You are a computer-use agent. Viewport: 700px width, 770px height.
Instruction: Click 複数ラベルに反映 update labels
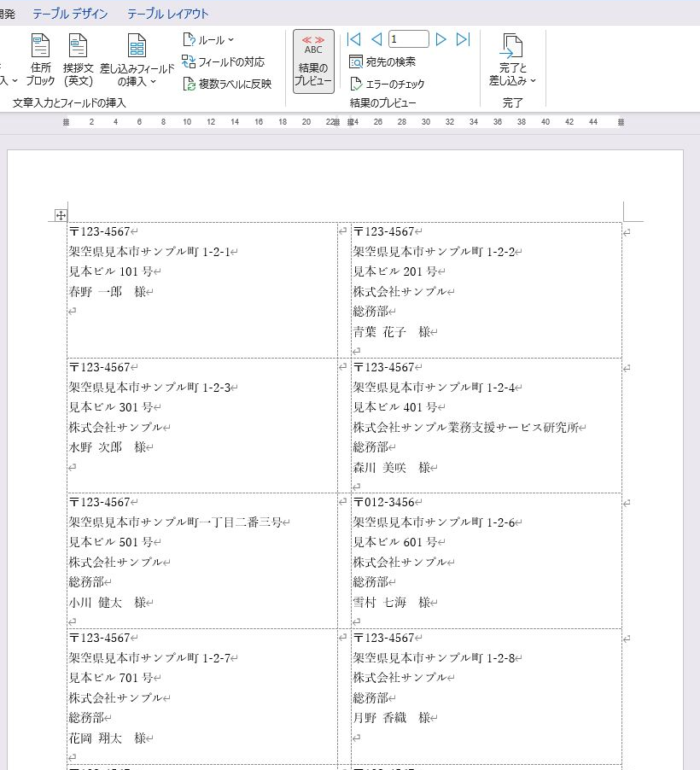[x=227, y=84]
